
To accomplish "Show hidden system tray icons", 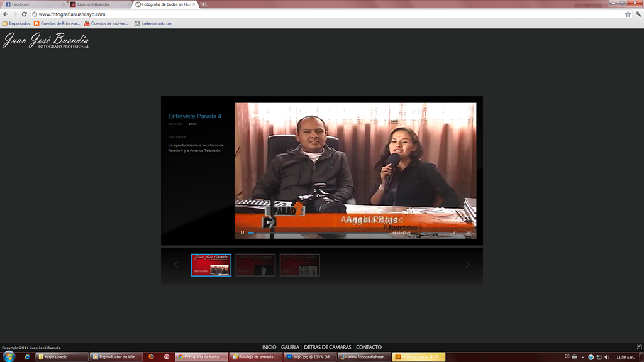I will [x=582, y=357].
